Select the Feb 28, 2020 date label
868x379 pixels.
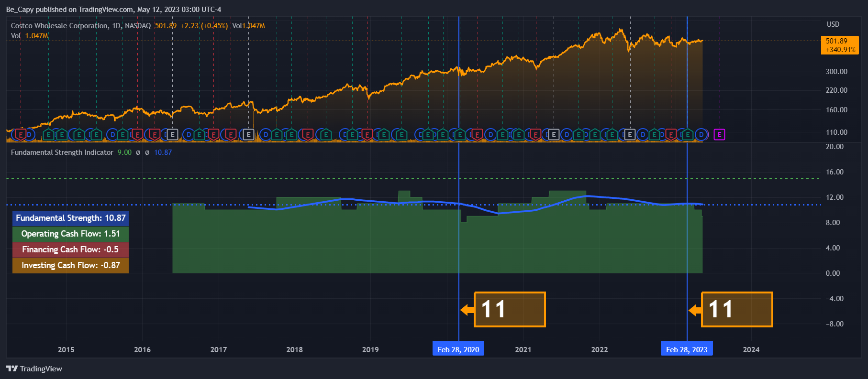(x=458, y=349)
